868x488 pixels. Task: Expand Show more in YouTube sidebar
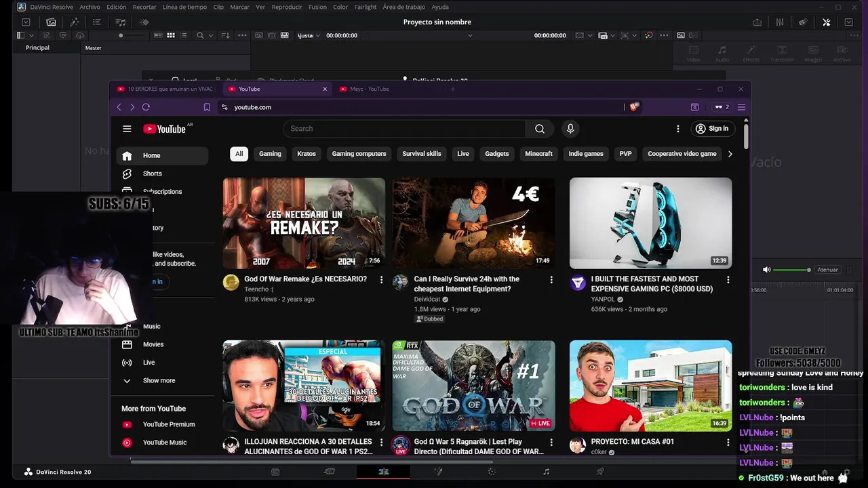point(159,381)
